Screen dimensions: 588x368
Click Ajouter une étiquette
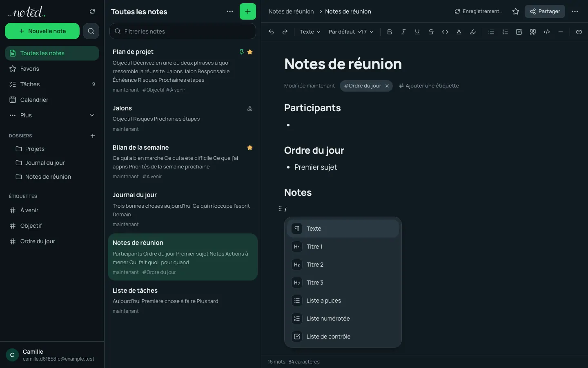tap(429, 86)
